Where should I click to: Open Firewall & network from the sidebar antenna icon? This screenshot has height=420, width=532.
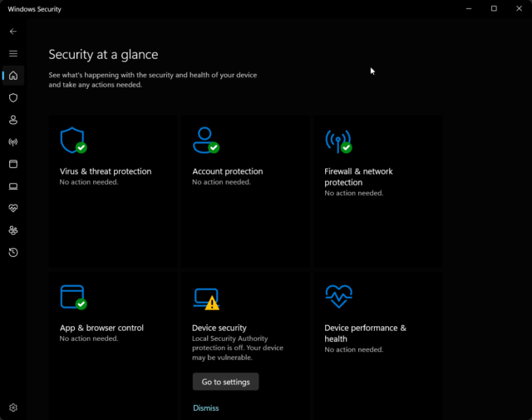(x=13, y=142)
